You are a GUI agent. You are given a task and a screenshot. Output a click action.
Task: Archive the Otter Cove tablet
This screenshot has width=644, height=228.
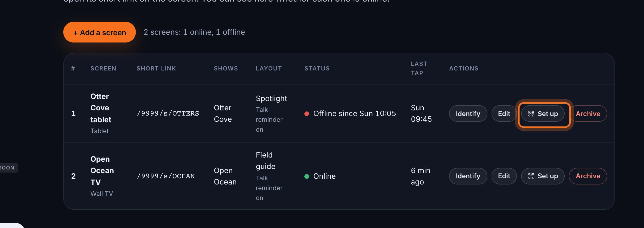(588, 113)
